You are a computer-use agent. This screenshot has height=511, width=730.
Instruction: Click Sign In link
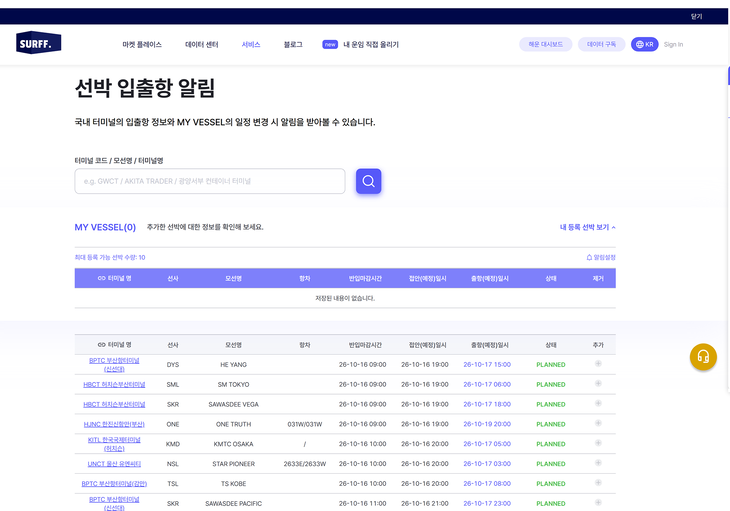coord(673,45)
